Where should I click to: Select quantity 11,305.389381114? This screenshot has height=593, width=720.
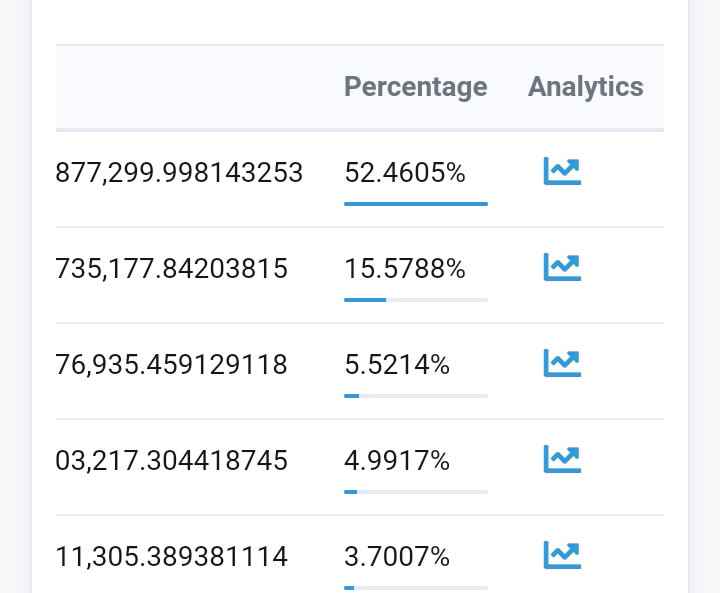click(171, 557)
